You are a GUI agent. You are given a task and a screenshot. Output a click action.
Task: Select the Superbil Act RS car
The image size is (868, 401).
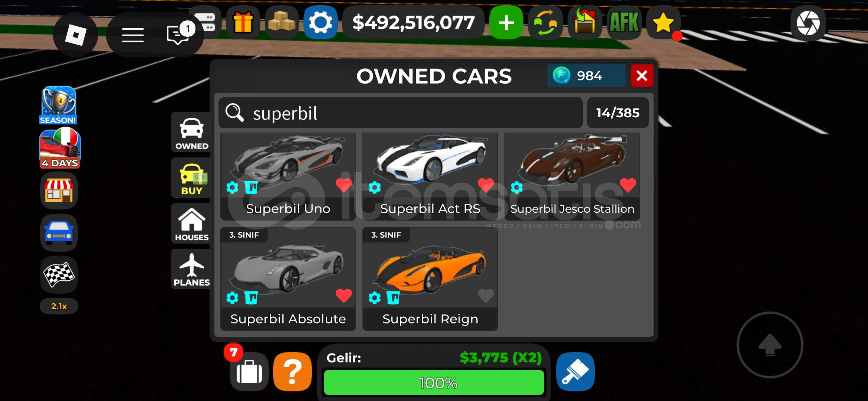pyautogui.click(x=430, y=176)
